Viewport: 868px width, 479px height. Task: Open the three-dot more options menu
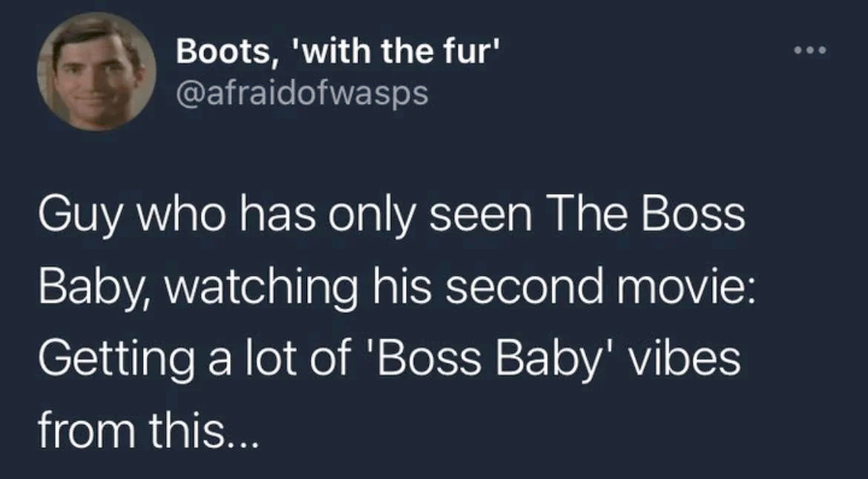click(810, 51)
